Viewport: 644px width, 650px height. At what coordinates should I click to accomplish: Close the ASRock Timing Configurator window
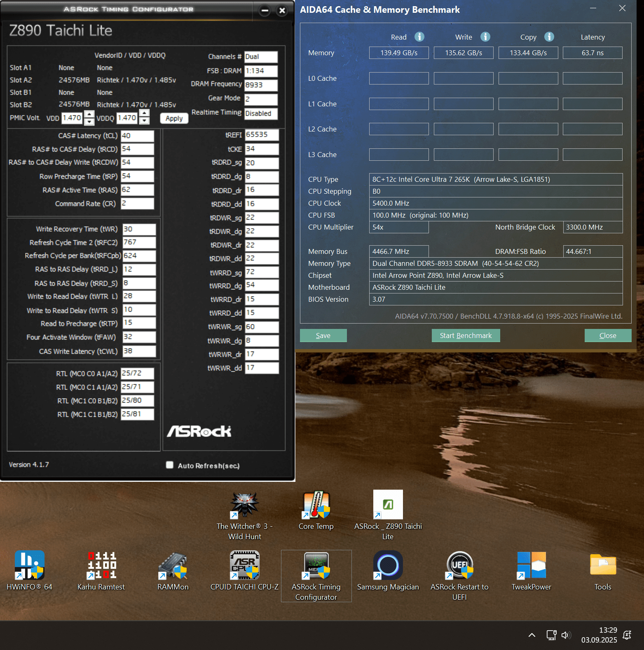pyautogui.click(x=282, y=11)
